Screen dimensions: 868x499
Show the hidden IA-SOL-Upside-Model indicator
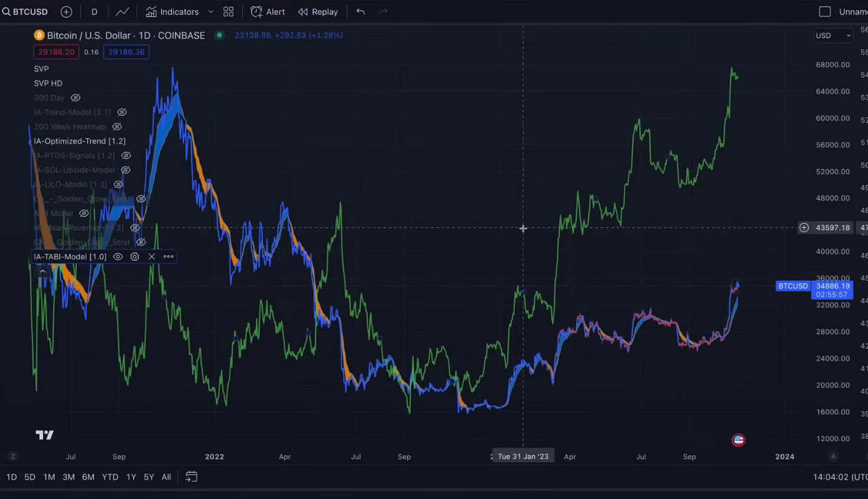tap(125, 170)
